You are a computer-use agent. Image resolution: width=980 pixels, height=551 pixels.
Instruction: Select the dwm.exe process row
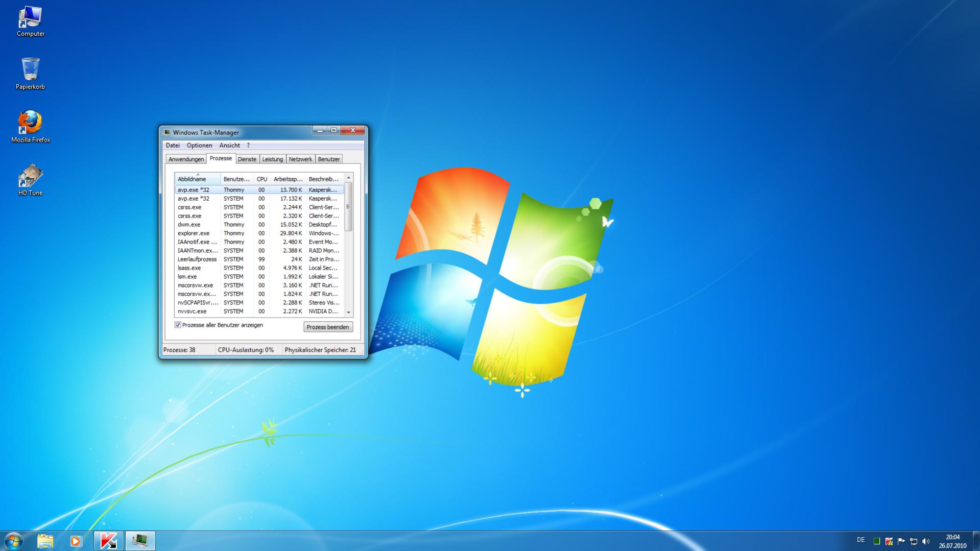(259, 225)
